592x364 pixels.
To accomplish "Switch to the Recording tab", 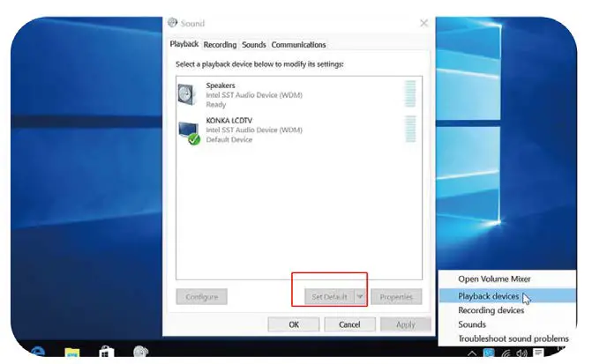I will pos(220,45).
